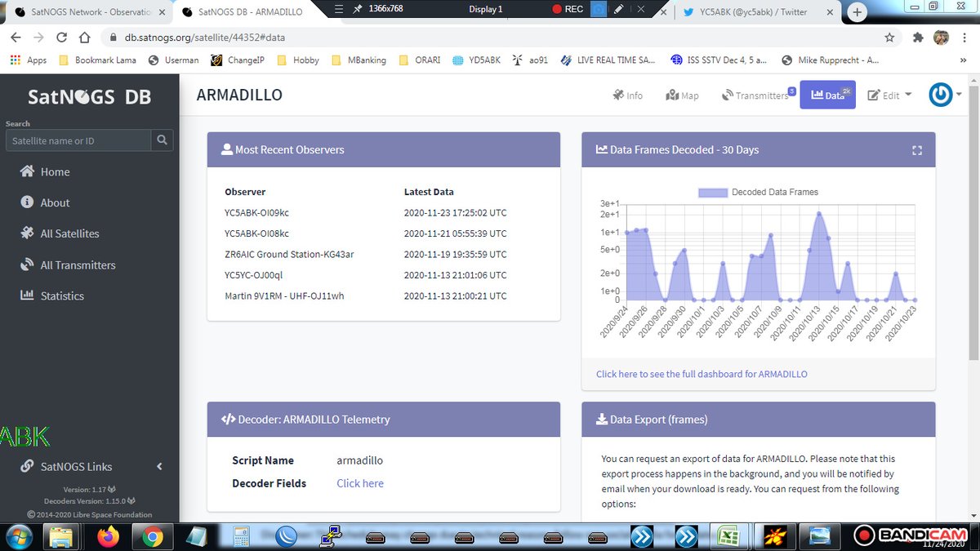Image resolution: width=980 pixels, height=551 pixels.
Task: Open the Edit dropdown menu
Action: pos(889,95)
